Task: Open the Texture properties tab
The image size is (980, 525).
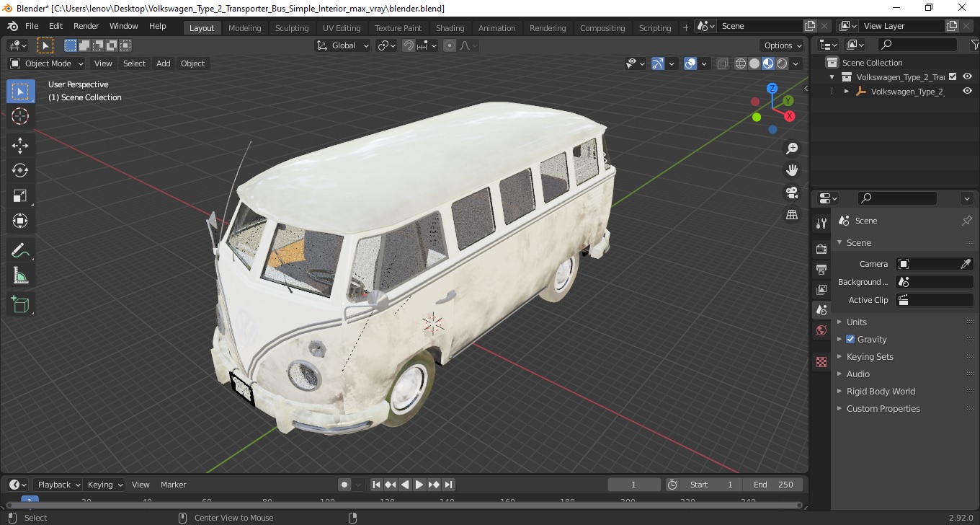Action: pos(821,362)
